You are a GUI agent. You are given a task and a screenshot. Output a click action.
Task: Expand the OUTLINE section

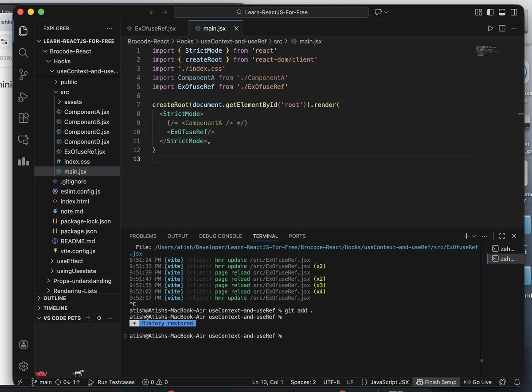(x=77, y=298)
